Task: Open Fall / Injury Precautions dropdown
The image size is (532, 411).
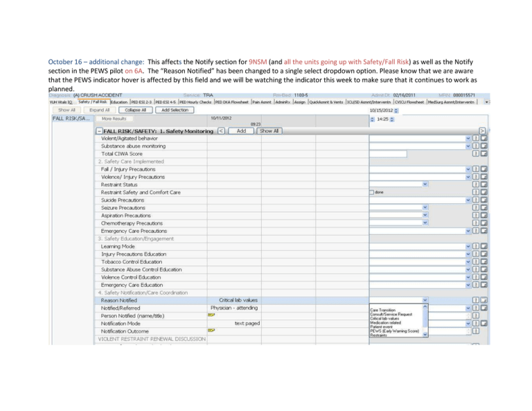Action: pos(468,169)
